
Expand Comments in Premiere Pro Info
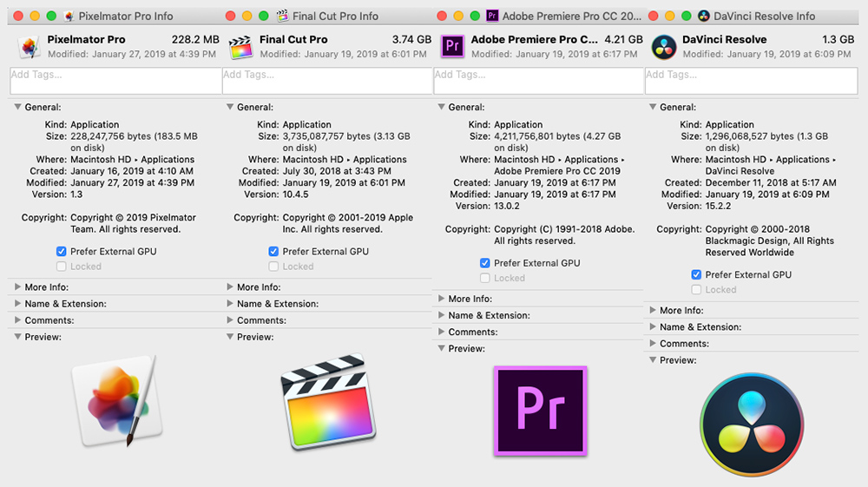coord(441,332)
